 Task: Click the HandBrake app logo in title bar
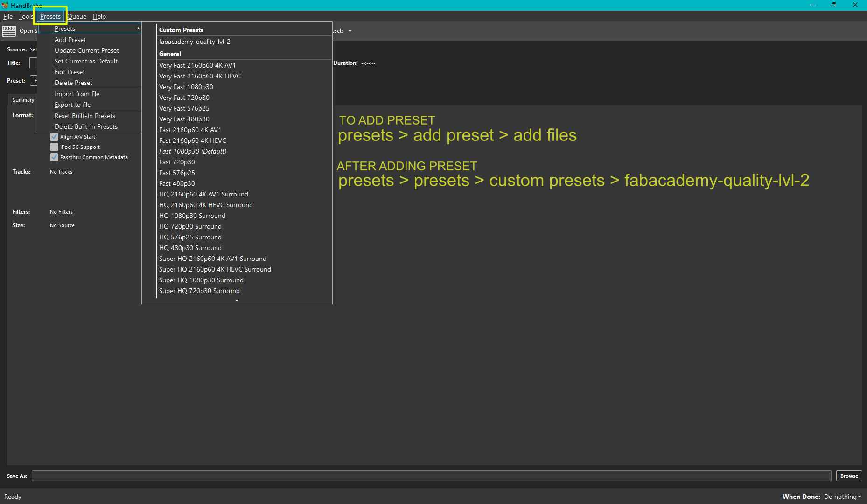[x=5, y=5]
